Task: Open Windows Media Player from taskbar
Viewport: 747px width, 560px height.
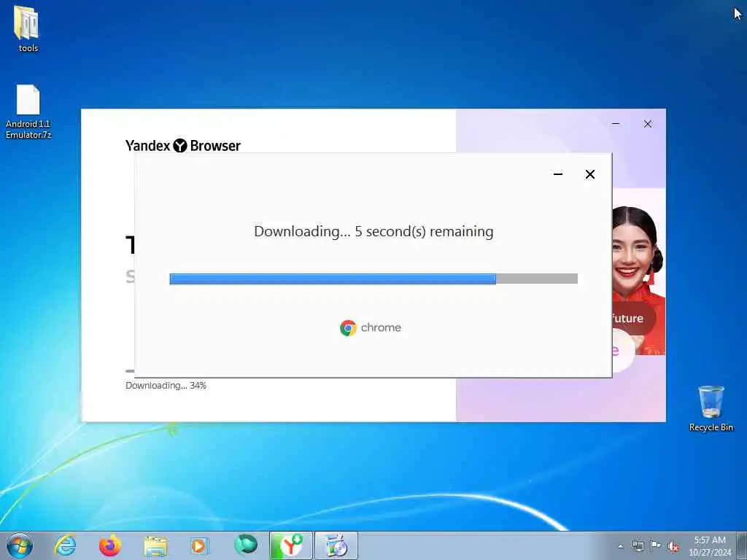Action: pyautogui.click(x=199, y=545)
